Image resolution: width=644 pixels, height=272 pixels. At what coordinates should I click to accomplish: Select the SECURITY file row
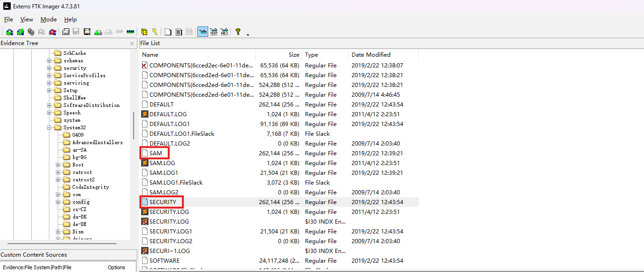(x=279, y=202)
